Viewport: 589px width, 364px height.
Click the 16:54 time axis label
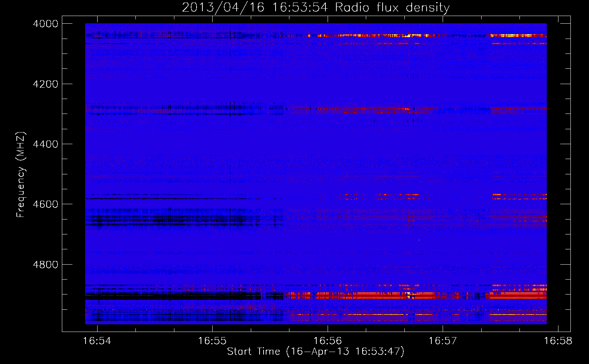coord(97,341)
